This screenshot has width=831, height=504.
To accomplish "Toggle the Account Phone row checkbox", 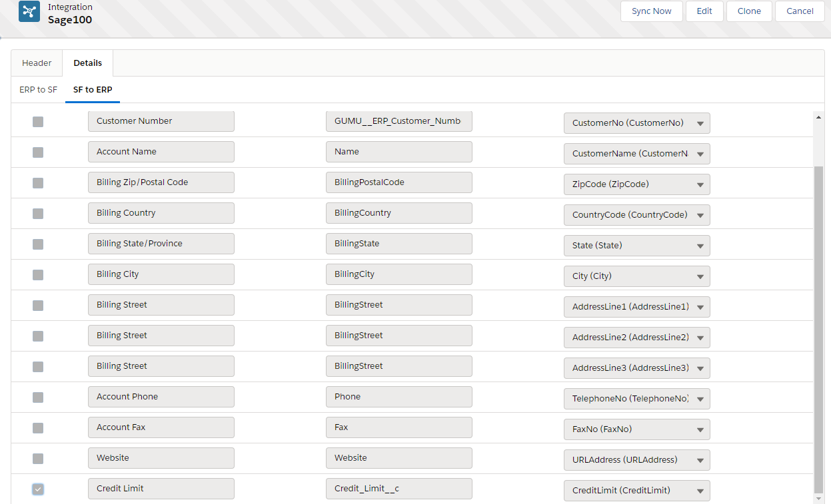I will [38, 397].
